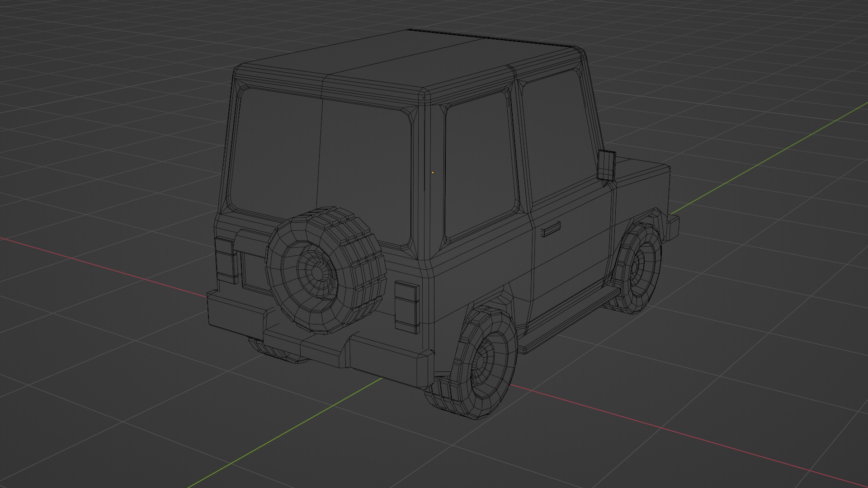Select the side mirror

[x=606, y=165]
